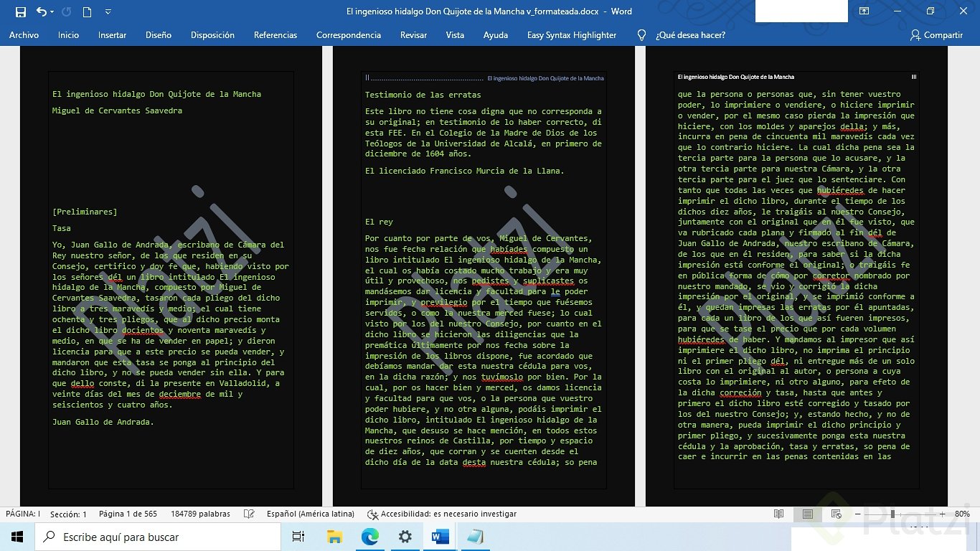The image size is (980, 551).
Task: Open the undo history dropdown arrow
Action: click(53, 12)
